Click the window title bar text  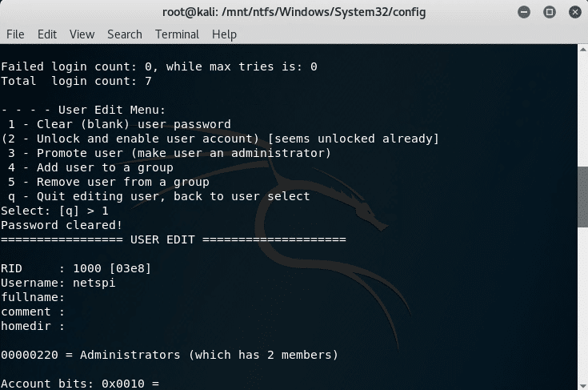click(294, 12)
